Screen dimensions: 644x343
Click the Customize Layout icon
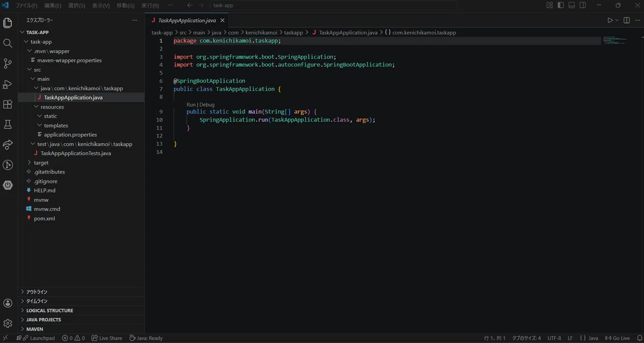pyautogui.click(x=550, y=5)
